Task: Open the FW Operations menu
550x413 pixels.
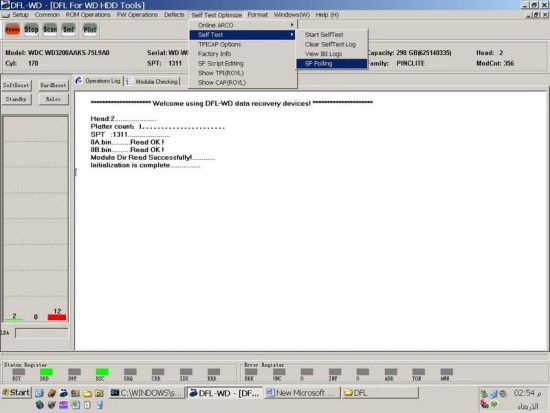Action: [x=137, y=15]
